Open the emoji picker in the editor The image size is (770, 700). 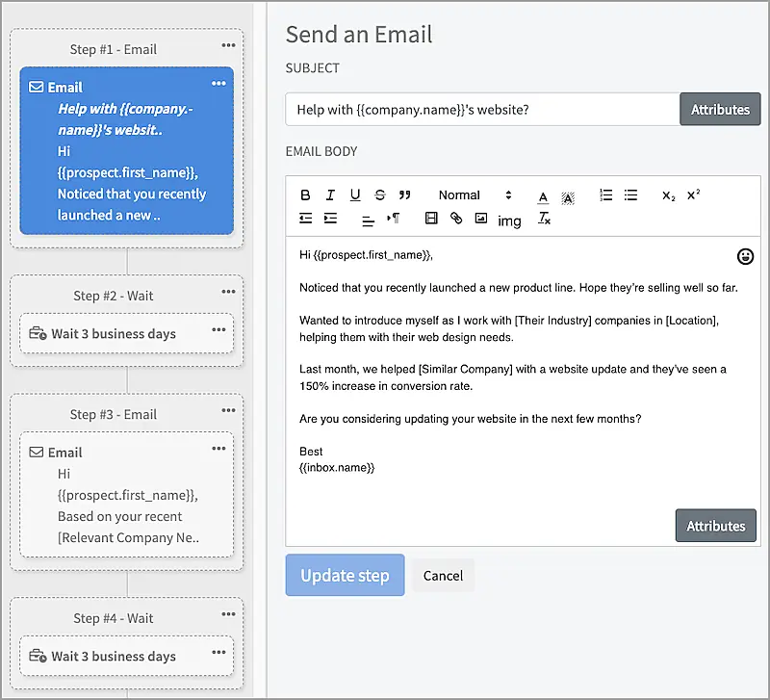pos(744,256)
